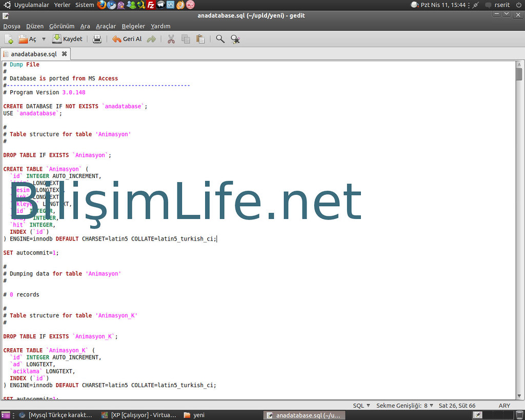Open the Last.fm indicator in the panel
Viewport: 525px width, 420px height.
tap(189, 5)
